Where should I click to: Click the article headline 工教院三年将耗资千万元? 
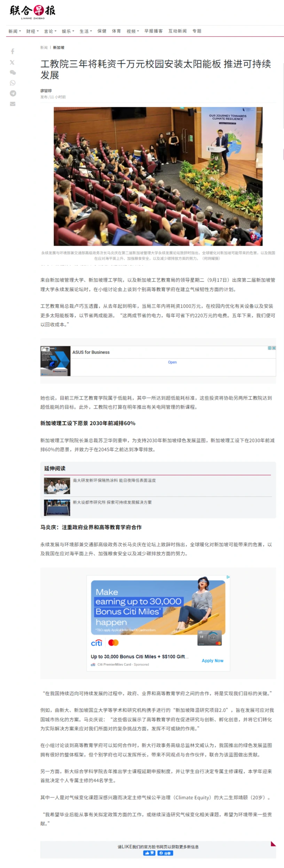(156, 69)
